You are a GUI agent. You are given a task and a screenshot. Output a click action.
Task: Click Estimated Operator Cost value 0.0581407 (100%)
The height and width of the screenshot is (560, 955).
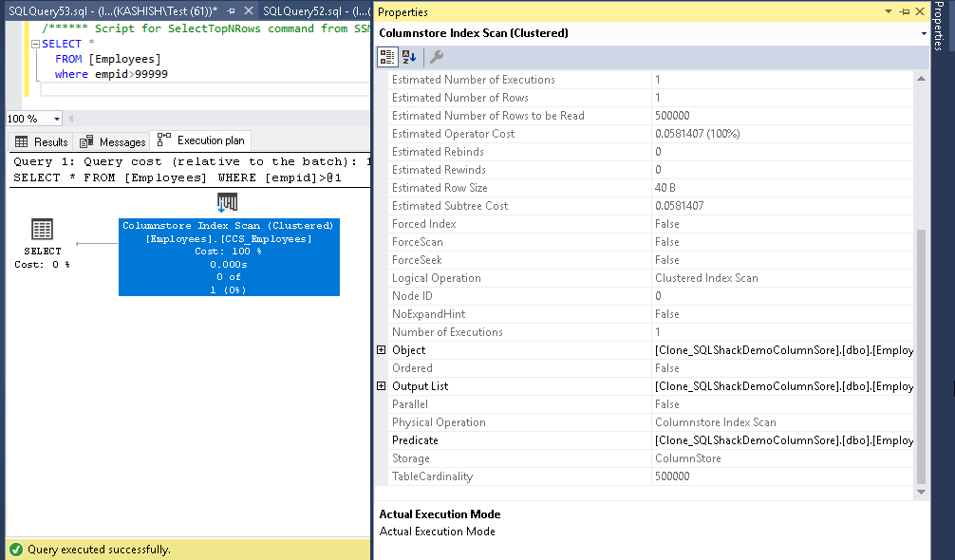[698, 133]
